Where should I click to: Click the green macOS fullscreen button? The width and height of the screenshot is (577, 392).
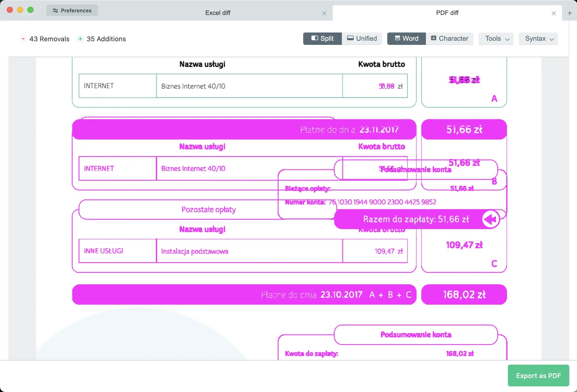(30, 10)
